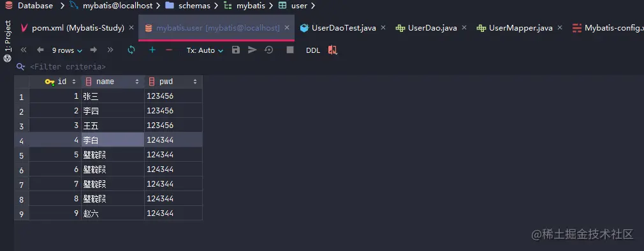Click the mybatis schema breadcrumb
The width and height of the screenshot is (644, 251).
pos(251,6)
